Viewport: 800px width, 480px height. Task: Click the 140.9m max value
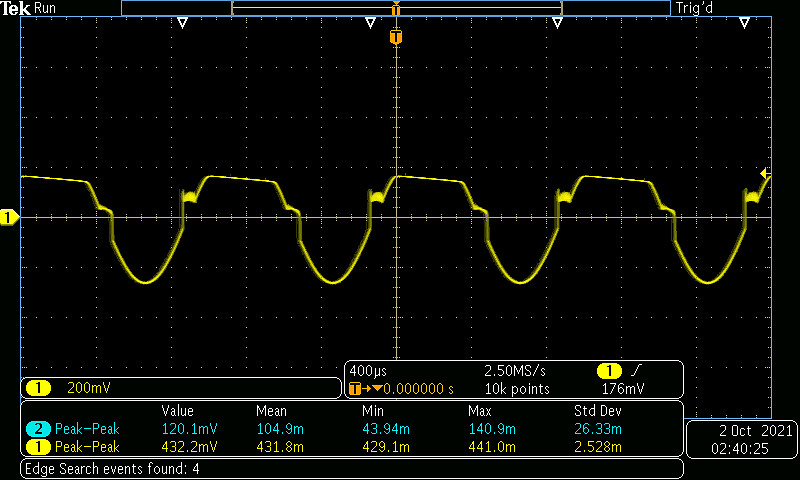point(492,429)
